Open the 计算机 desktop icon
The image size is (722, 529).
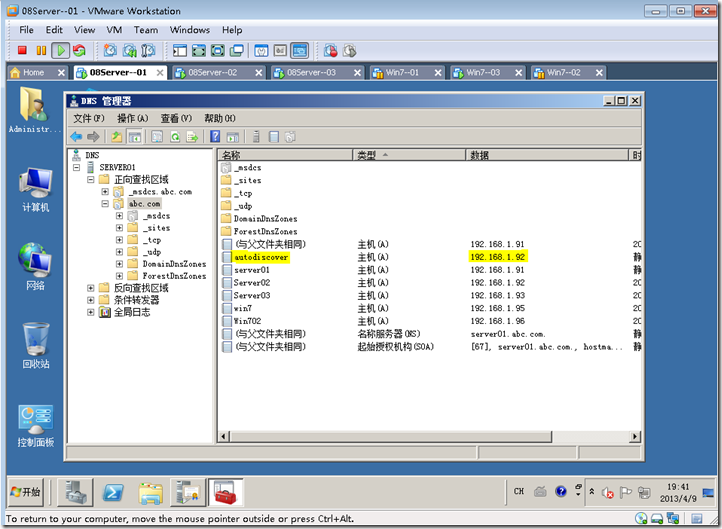(x=35, y=190)
